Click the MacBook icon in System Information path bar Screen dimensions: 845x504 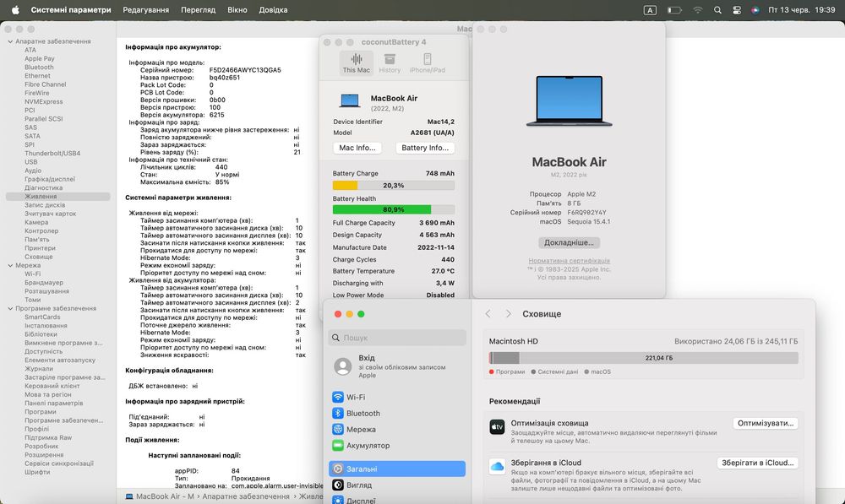[x=129, y=496]
